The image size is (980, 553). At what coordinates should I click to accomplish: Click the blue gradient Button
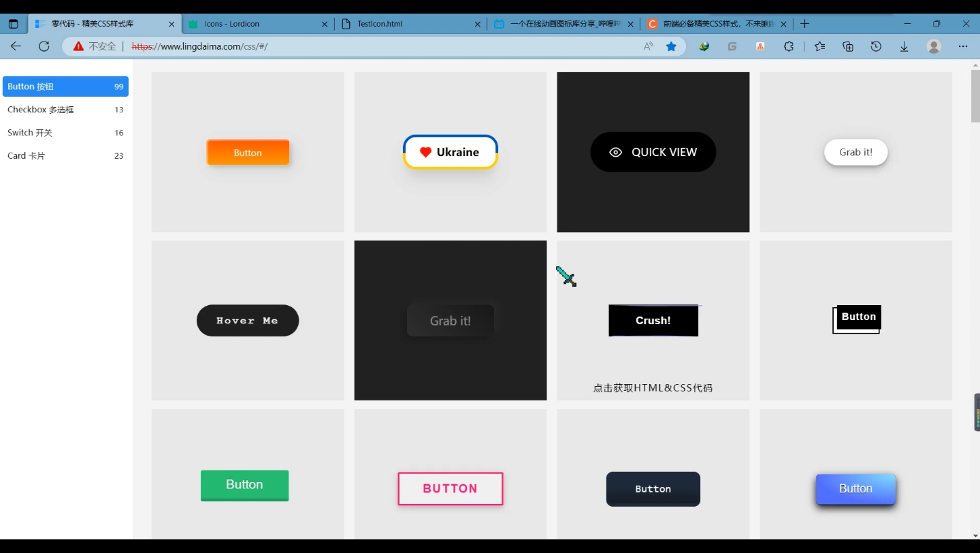856,489
